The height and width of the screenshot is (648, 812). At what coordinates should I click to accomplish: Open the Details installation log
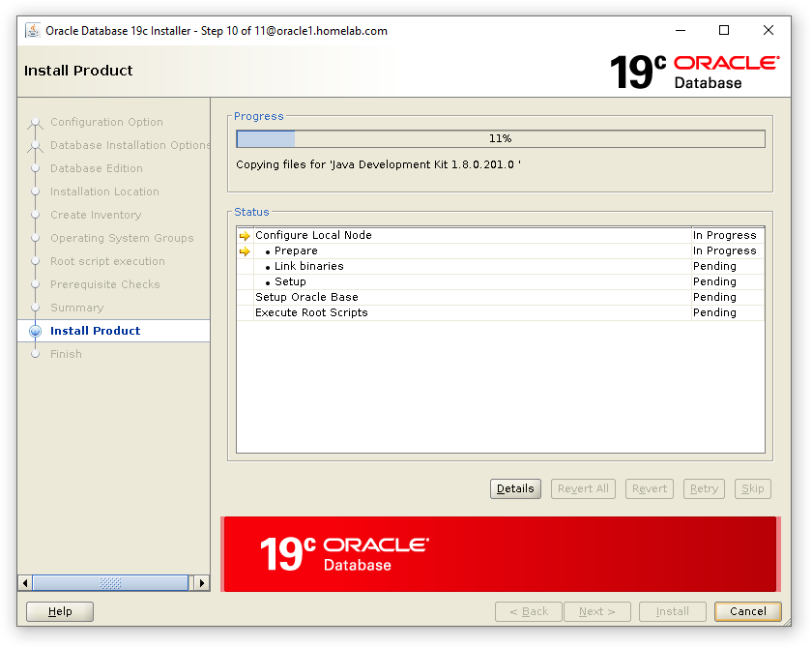515,488
